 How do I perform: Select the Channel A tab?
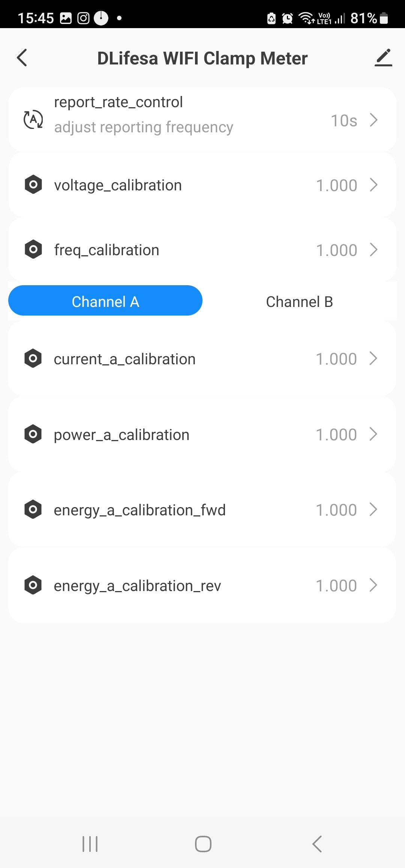105,301
